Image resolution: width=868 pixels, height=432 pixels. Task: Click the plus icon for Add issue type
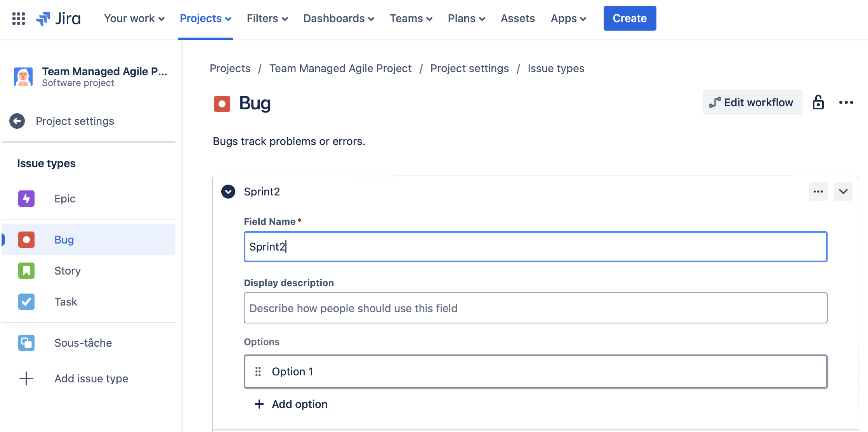pos(26,378)
